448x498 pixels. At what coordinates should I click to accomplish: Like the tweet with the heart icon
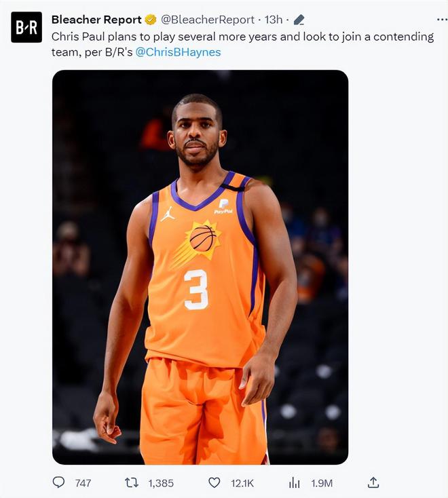tap(214, 483)
